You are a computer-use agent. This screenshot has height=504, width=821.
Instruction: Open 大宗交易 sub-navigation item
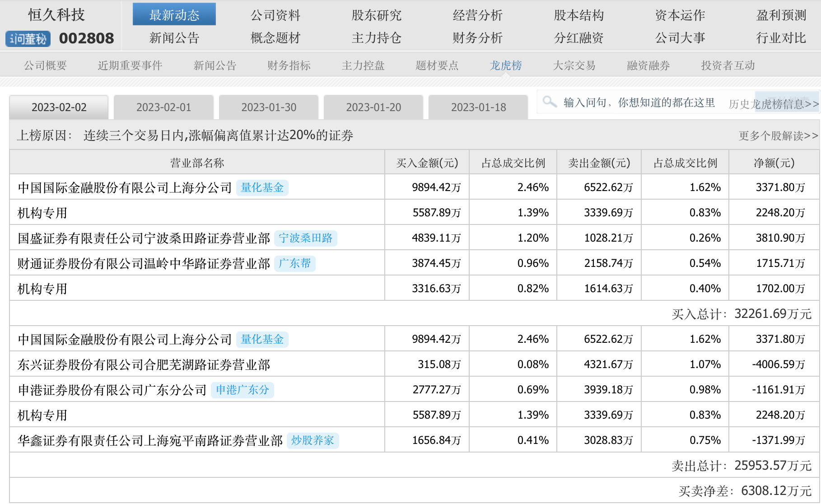pyautogui.click(x=574, y=65)
